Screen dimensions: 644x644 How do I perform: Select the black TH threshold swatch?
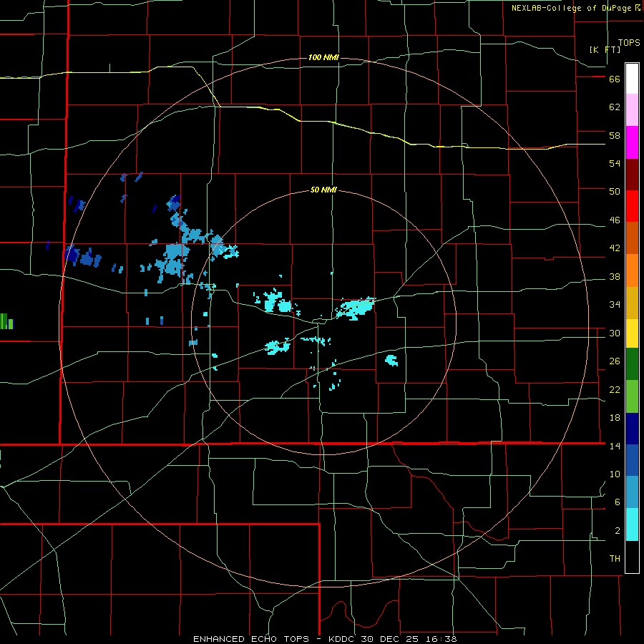tap(632, 557)
